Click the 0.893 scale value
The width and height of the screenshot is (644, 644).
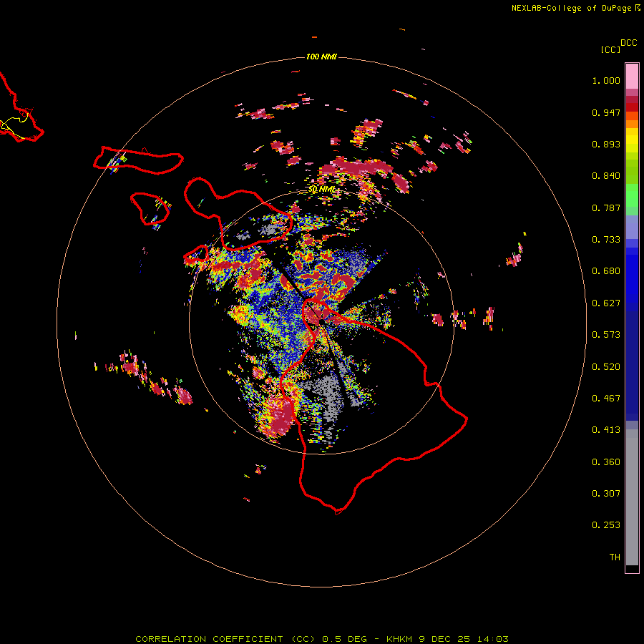click(606, 144)
